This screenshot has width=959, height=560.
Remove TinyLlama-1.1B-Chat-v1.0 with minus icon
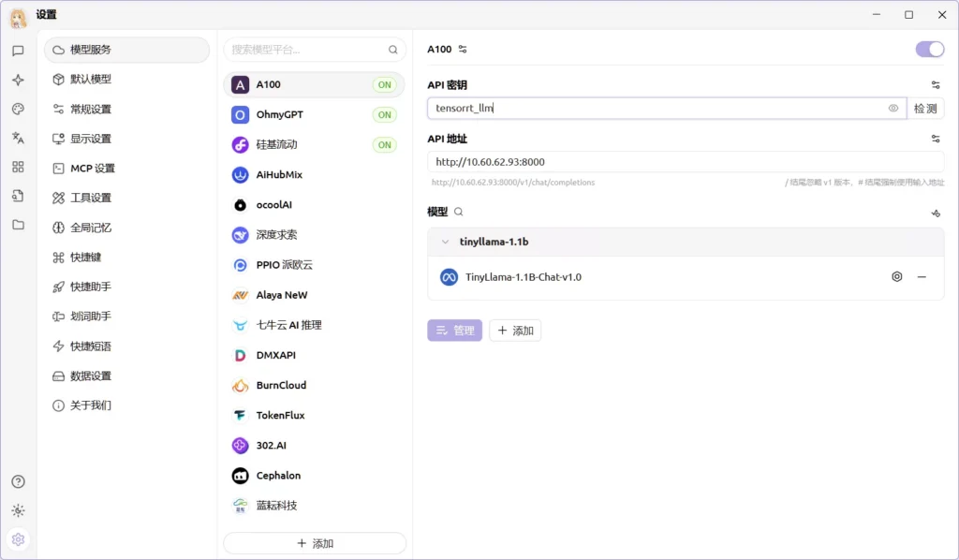coord(922,277)
